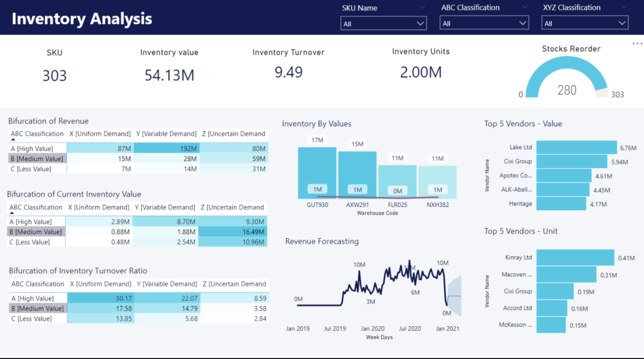Click Inventory Units card 2.00M

(421, 72)
